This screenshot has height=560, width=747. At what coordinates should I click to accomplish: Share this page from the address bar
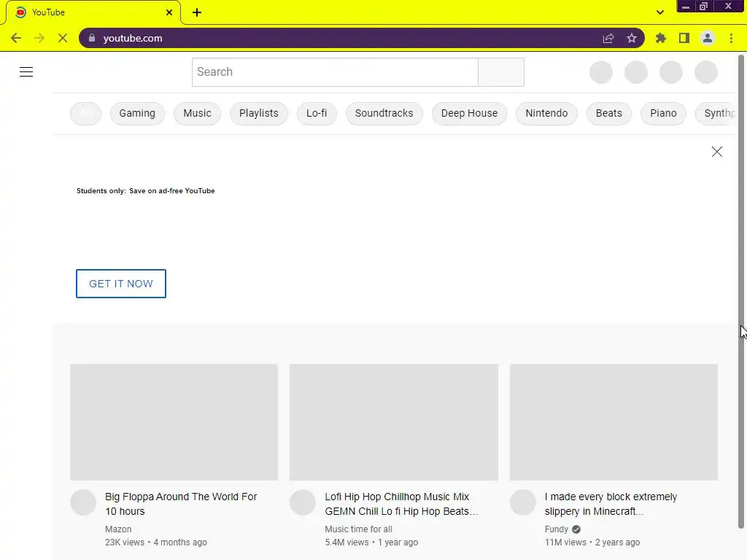pos(608,38)
